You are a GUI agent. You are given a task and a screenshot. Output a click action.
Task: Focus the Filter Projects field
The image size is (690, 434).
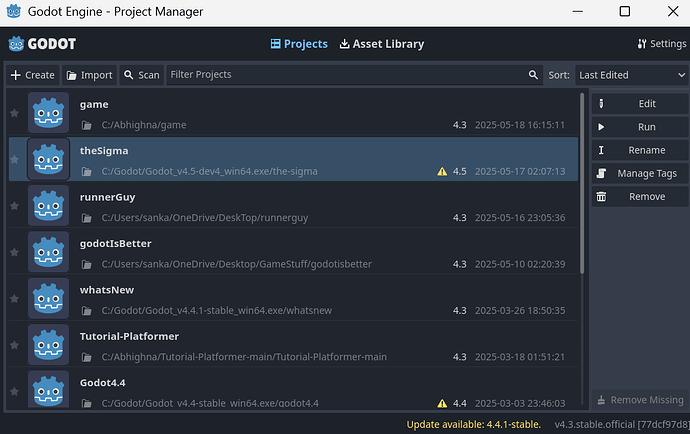(354, 75)
